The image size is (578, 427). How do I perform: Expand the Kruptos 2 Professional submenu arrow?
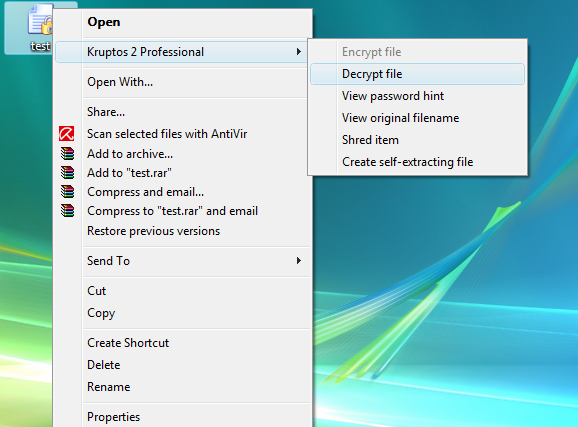(x=299, y=52)
